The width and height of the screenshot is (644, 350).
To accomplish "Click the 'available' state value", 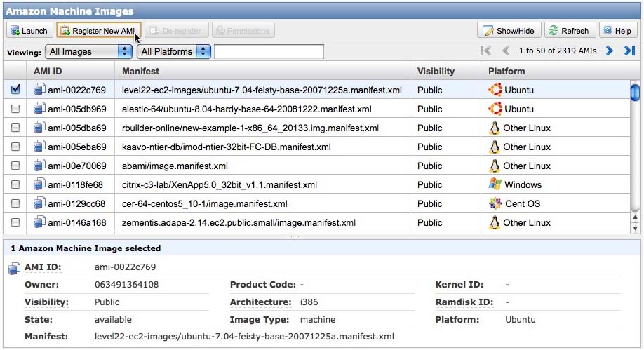I will coord(114,320).
